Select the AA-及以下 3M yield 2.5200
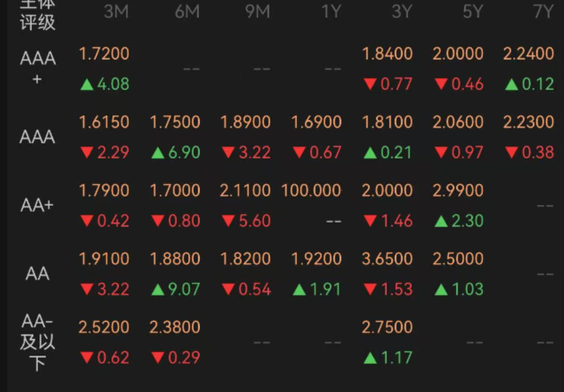The height and width of the screenshot is (392, 564). pos(104,327)
